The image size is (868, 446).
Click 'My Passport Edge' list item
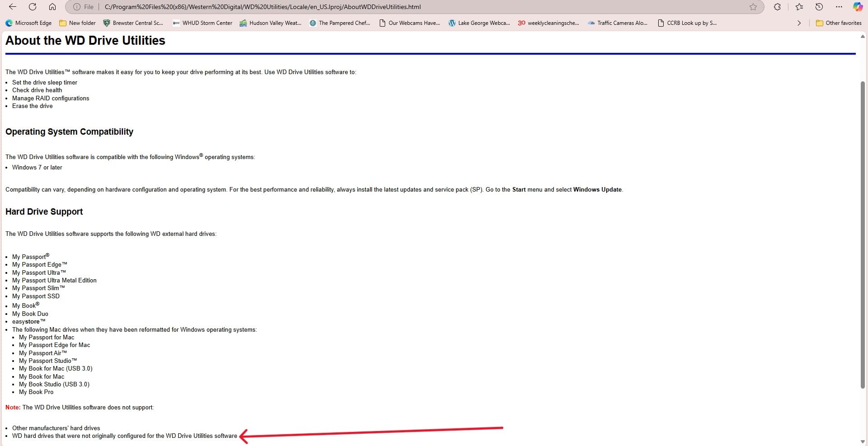coord(40,265)
